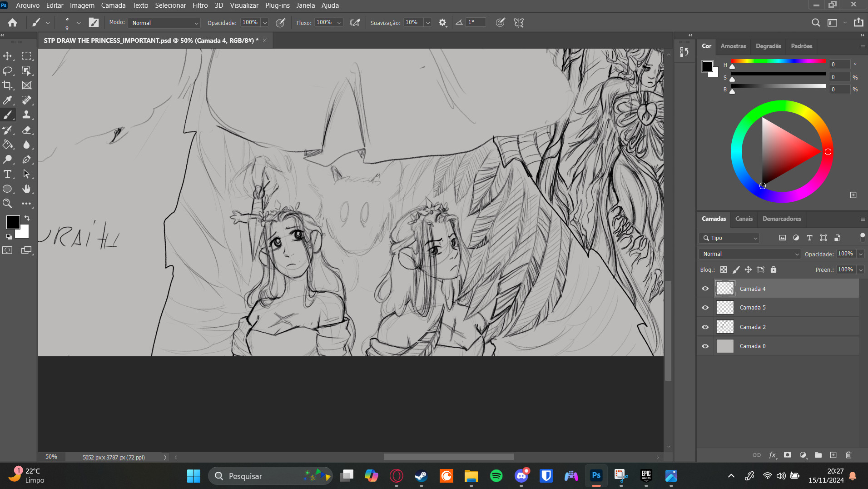Click the hue slider bar
Viewport: 868px width, 489px height.
coord(778,61)
